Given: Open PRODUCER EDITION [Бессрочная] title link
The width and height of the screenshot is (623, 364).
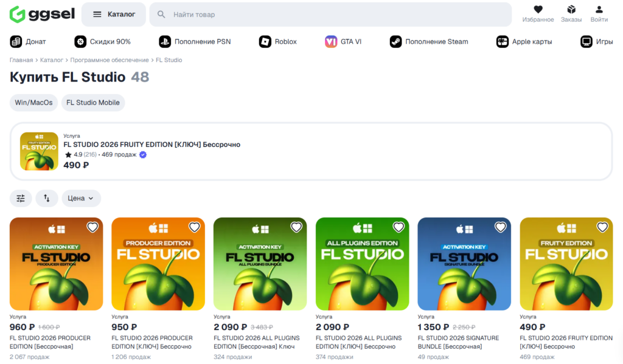Looking at the screenshot, I should (x=50, y=342).
